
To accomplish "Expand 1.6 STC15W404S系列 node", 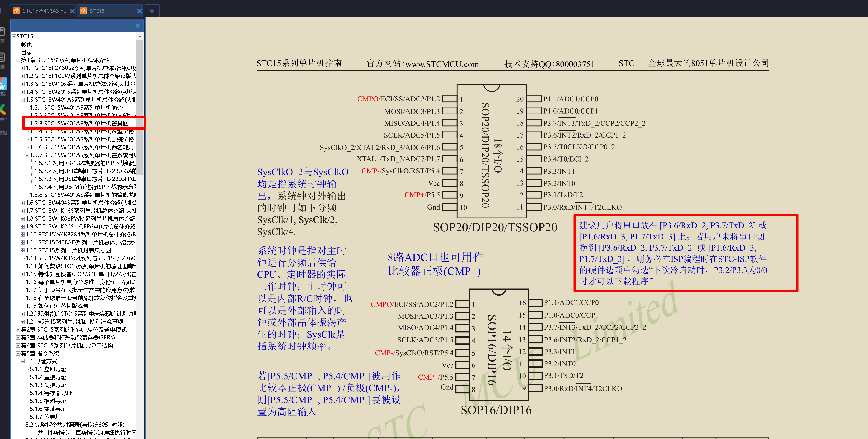I will [23, 203].
